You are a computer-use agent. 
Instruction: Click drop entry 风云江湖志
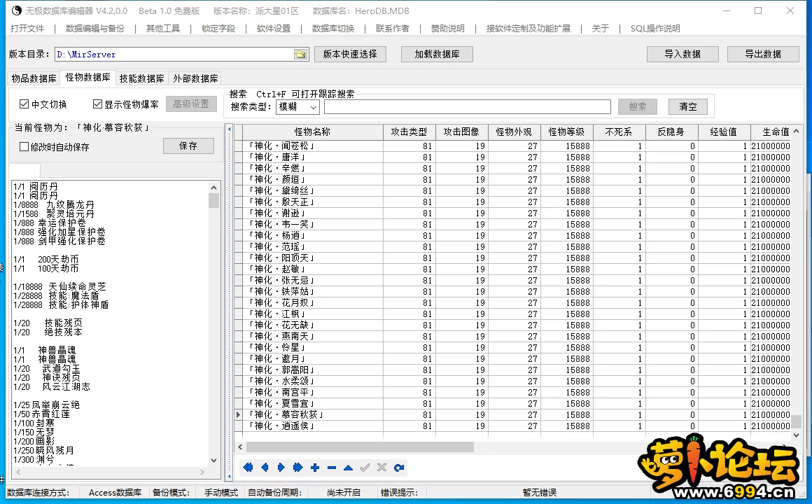click(52, 386)
